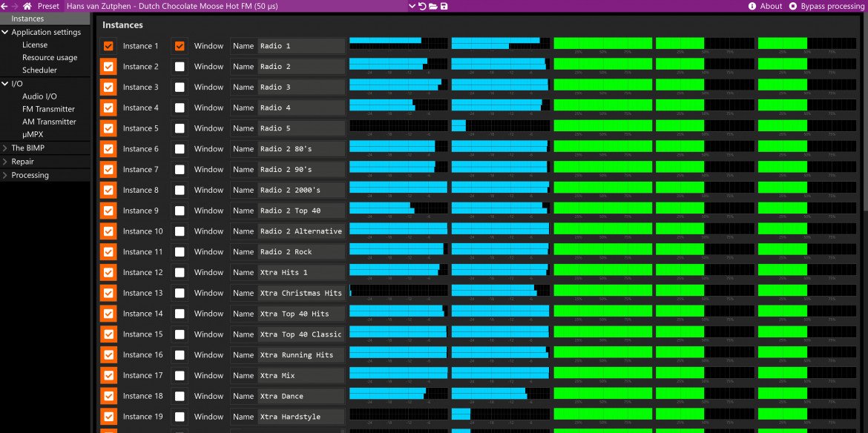Expand the Processing tree section

point(5,176)
